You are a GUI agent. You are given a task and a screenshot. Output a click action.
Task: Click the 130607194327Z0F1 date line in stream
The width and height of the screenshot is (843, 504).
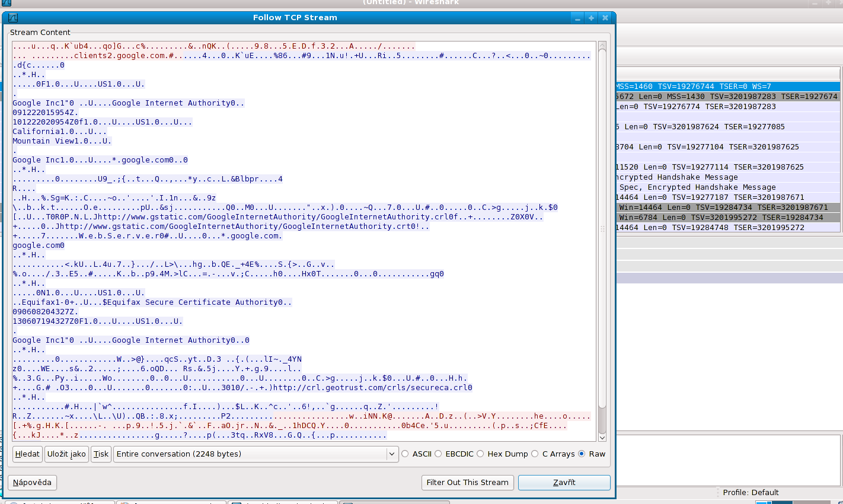[x=98, y=321]
